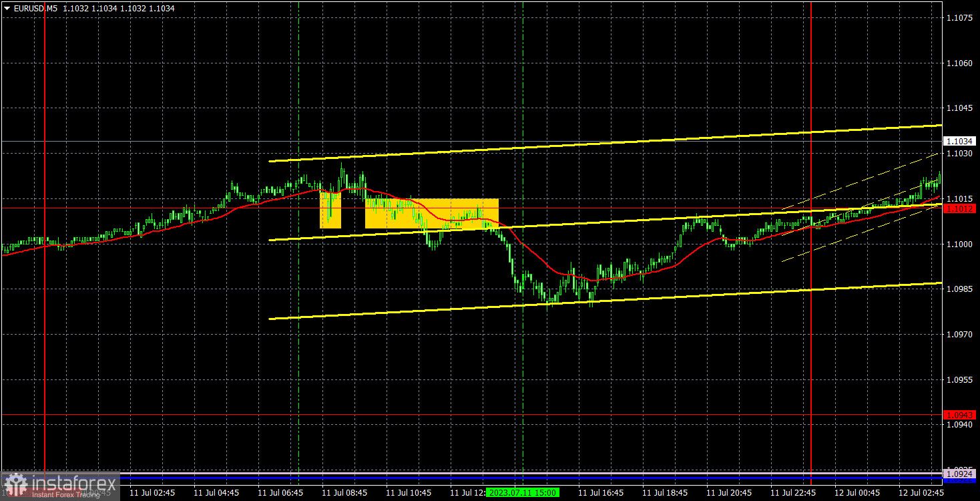Click the 11 Jul 20:45 time label
980x501 pixels.
[x=729, y=492]
